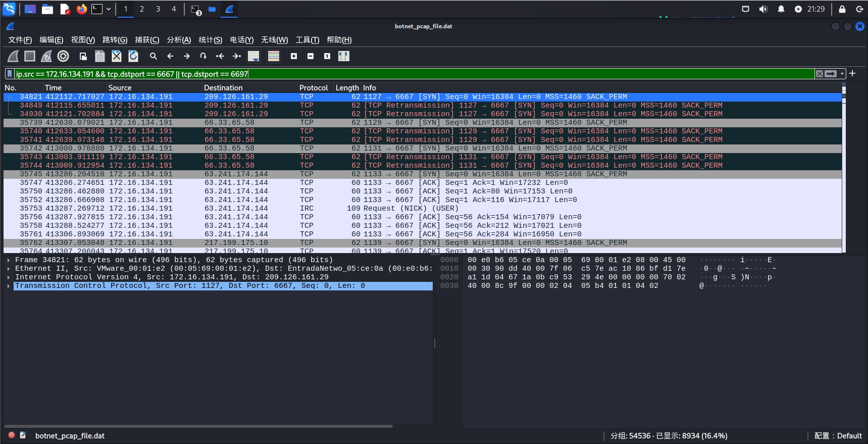Open the 统计(S) menu
Viewport: 868px width, 444px height.
tap(211, 40)
